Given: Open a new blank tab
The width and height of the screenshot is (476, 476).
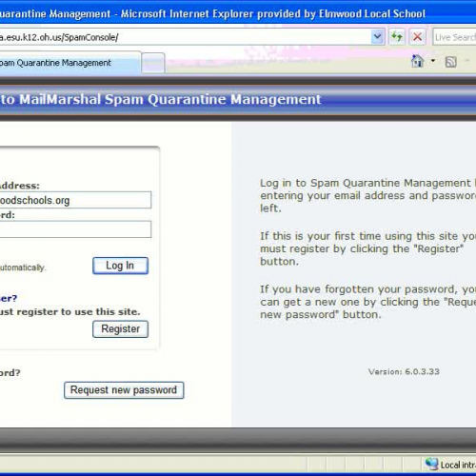Looking at the screenshot, I should (x=153, y=63).
